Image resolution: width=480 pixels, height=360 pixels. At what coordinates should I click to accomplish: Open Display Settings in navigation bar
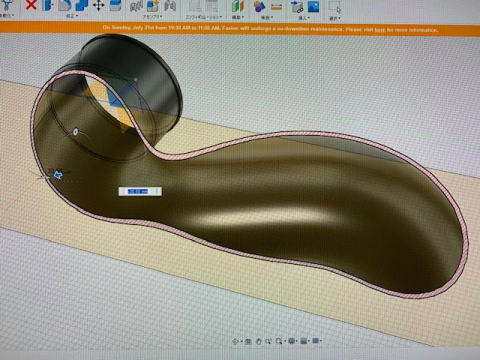click(x=292, y=341)
